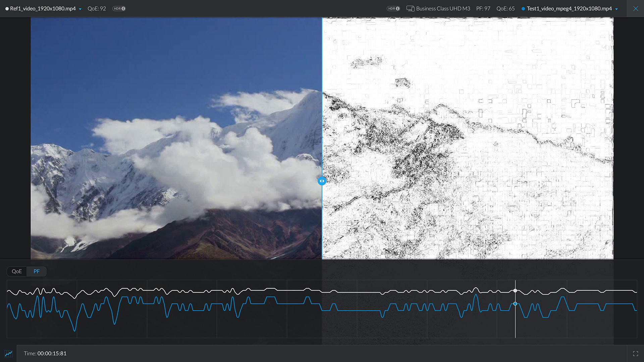The image size is (644, 362).
Task: Click the graph toggle icon in bottom-left corner
Action: (x=8, y=354)
